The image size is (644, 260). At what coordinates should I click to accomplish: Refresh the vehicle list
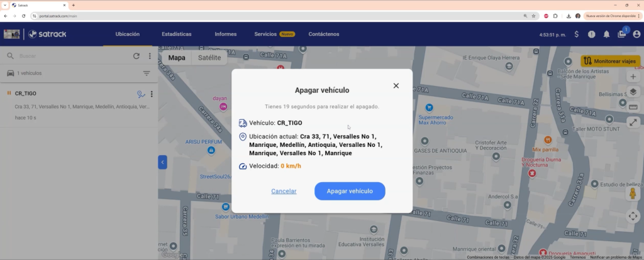point(136,56)
